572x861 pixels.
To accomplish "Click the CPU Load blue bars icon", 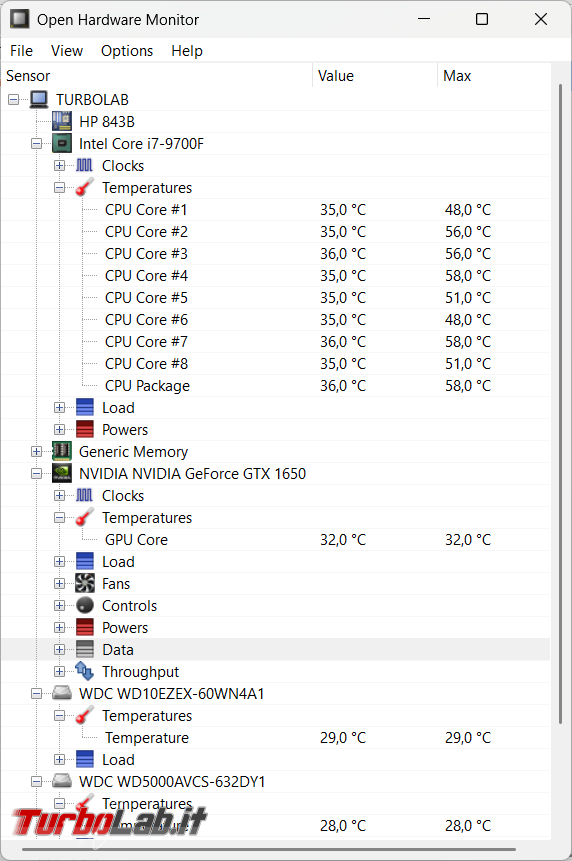I will pyautogui.click(x=85, y=407).
